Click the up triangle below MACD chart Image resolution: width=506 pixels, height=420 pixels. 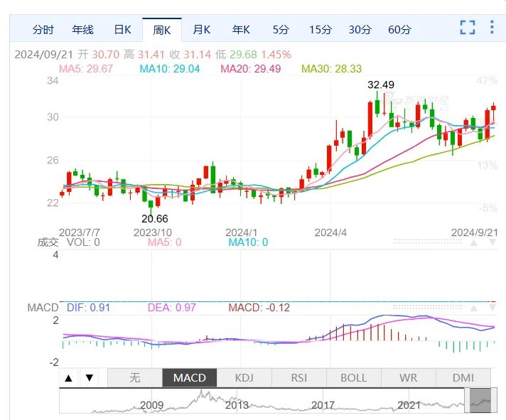68,378
